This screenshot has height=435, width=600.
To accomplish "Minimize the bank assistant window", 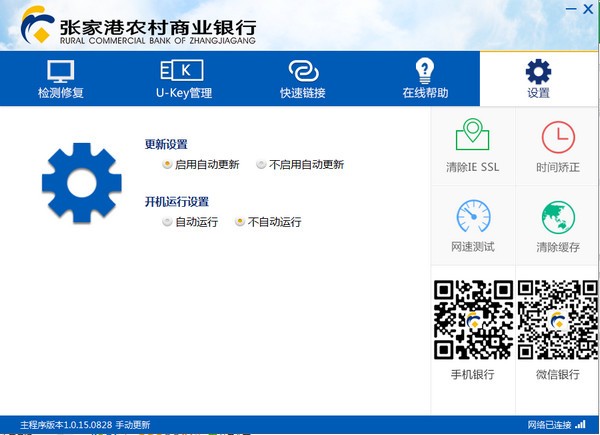I will pyautogui.click(x=571, y=9).
